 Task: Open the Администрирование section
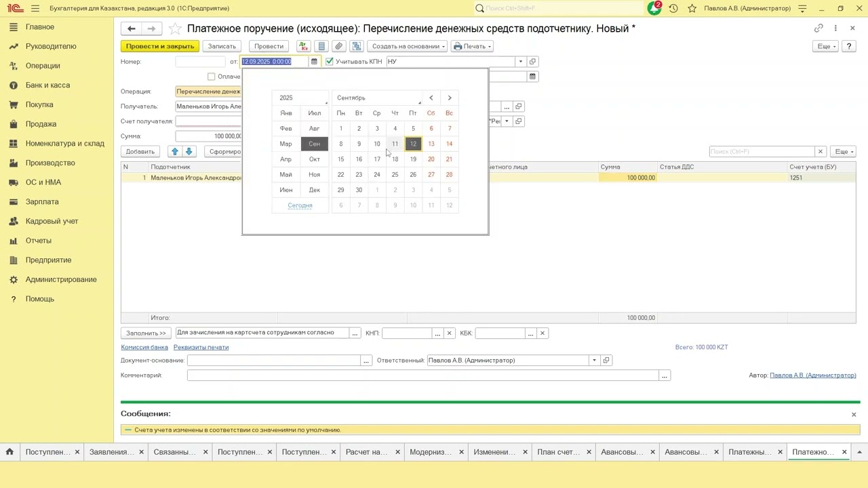pos(61,279)
